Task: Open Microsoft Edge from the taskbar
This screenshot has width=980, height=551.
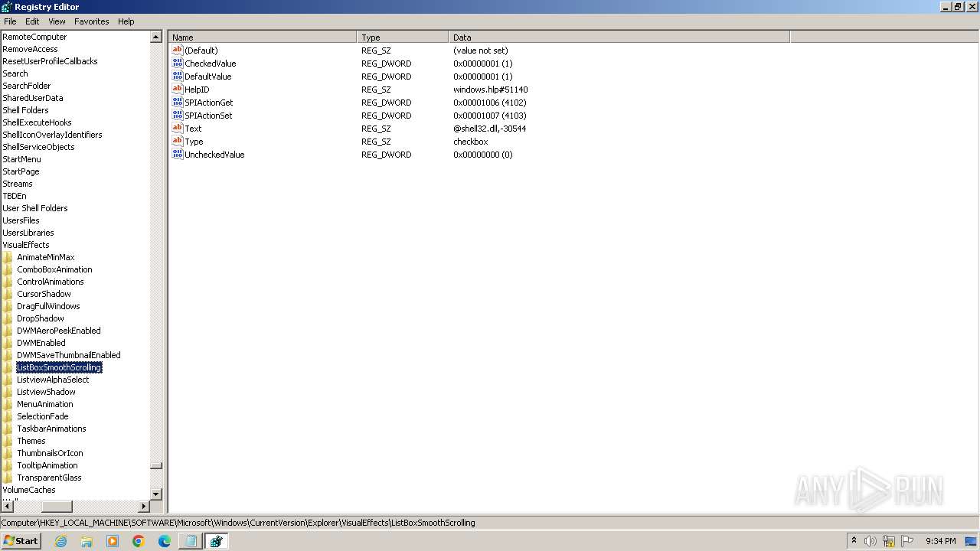Action: [x=165, y=541]
